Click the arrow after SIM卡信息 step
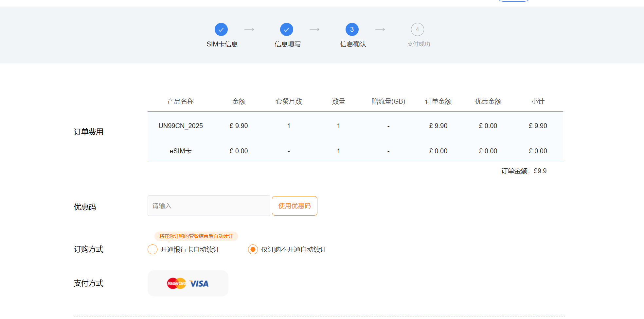This screenshot has width=644, height=319. 249,29
